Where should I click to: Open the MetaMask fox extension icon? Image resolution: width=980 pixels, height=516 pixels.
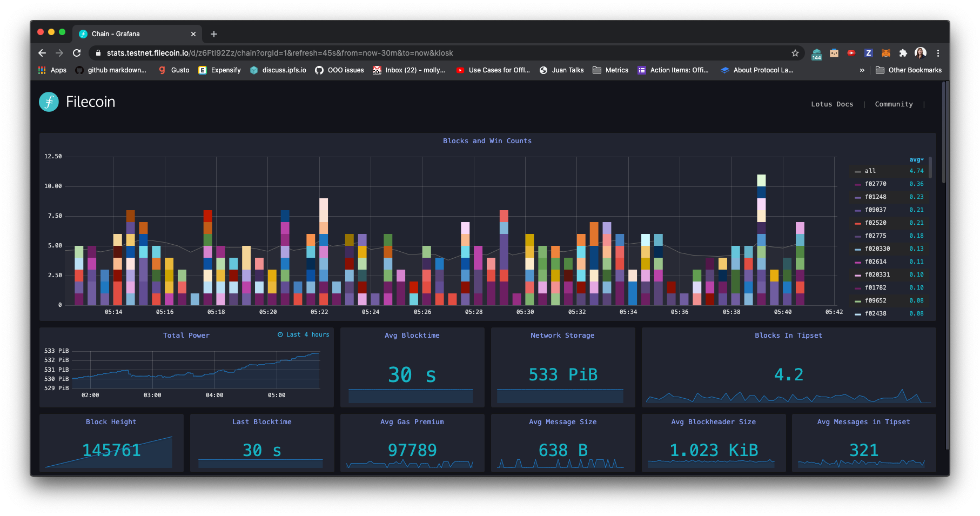tap(886, 53)
